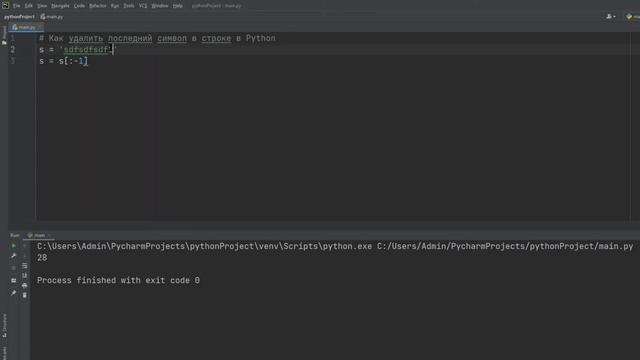Click the slice expression s[:-1] on line 3
Viewport: 640px width, 360px height.
click(x=73, y=61)
